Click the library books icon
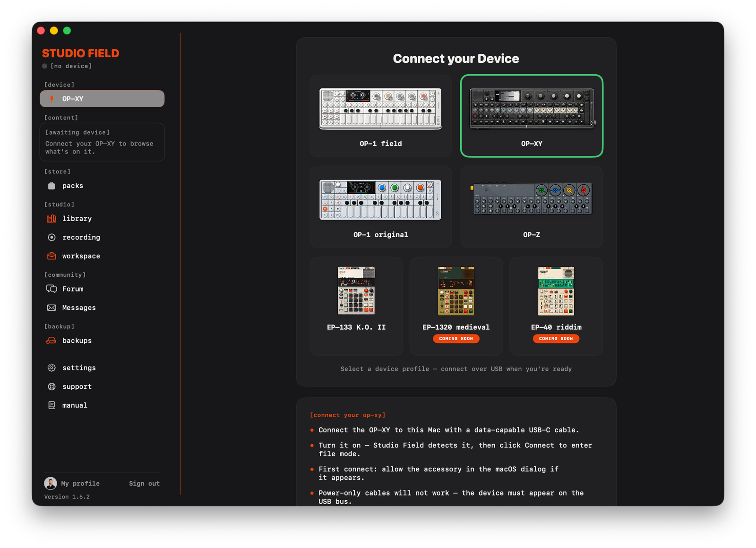Image resolution: width=756 pixels, height=548 pixels. pos(52,218)
